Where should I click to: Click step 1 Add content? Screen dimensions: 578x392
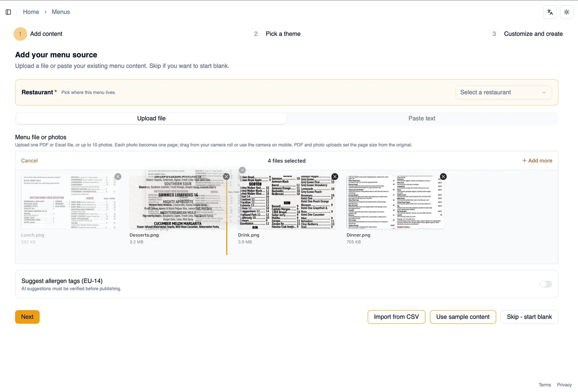[x=38, y=34]
